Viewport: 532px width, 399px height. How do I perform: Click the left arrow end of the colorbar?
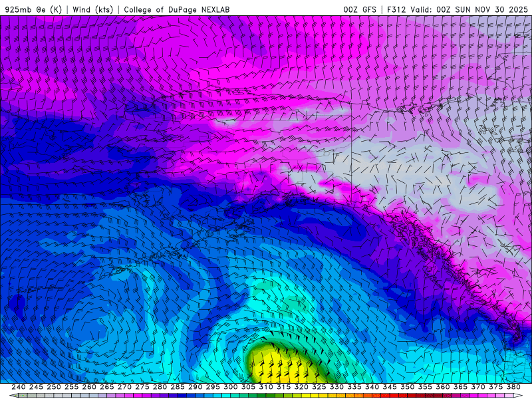pos(14,396)
